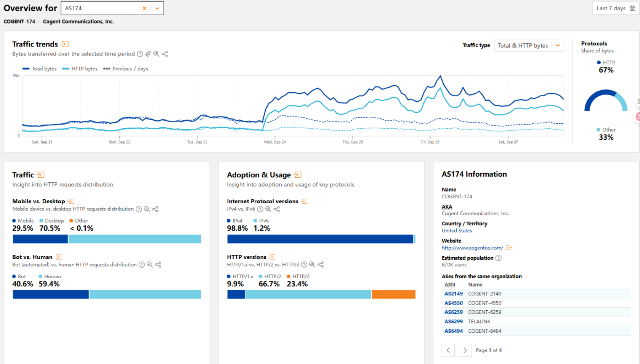Toggle the HTTP bytes legend series
640x364 pixels.
[80, 69]
